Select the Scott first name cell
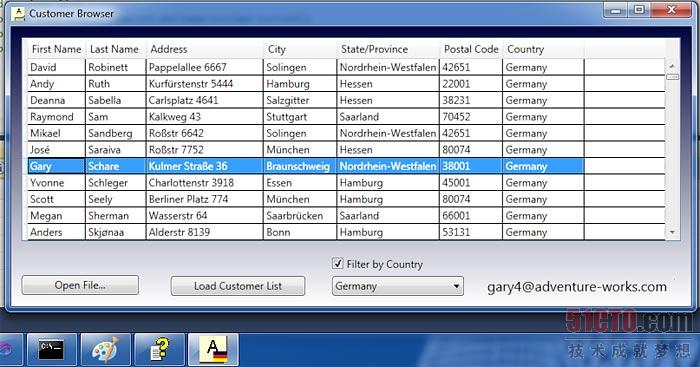The width and height of the screenshot is (700, 367). pyautogui.click(x=56, y=200)
